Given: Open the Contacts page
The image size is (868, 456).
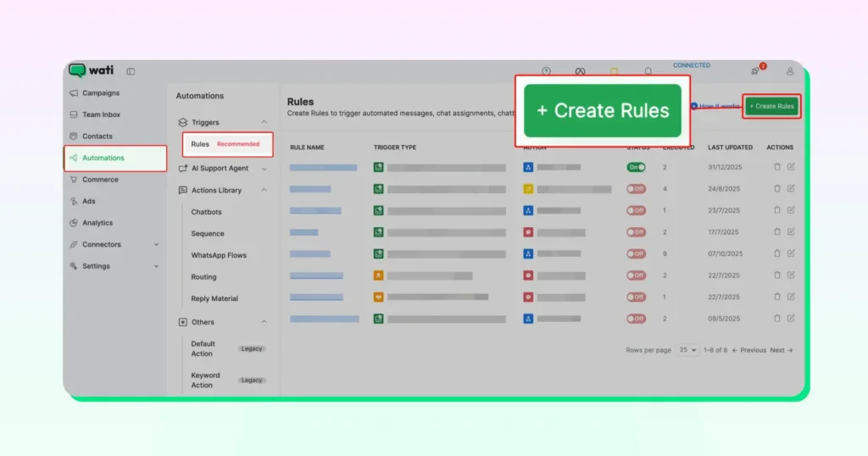Looking at the screenshot, I should (x=97, y=136).
